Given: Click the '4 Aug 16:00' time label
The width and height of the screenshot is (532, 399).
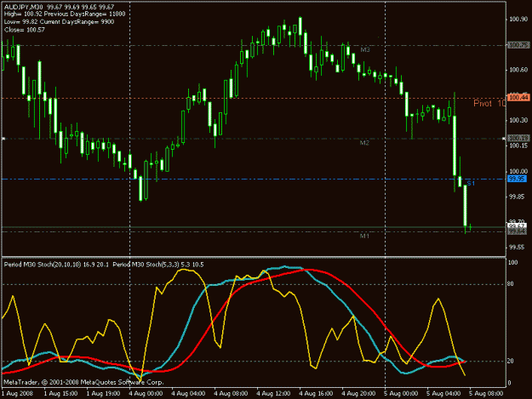Looking at the screenshot, I should pyautogui.click(x=316, y=394).
